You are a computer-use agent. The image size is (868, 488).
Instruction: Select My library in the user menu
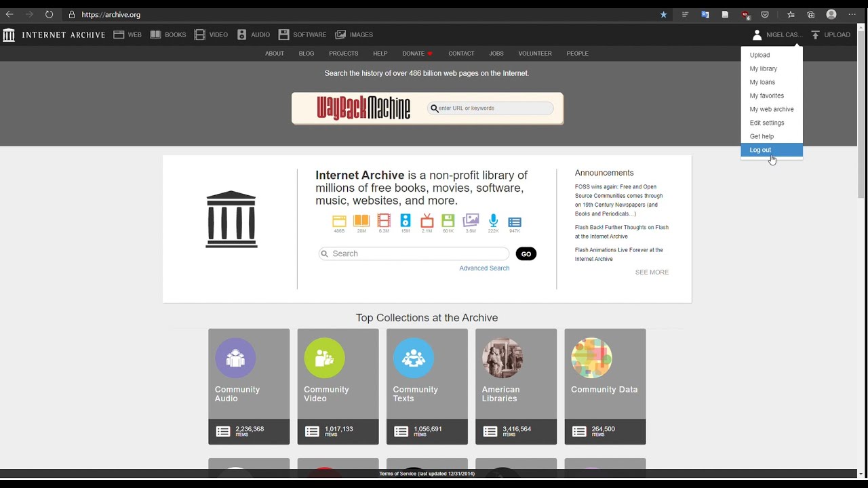point(772,68)
